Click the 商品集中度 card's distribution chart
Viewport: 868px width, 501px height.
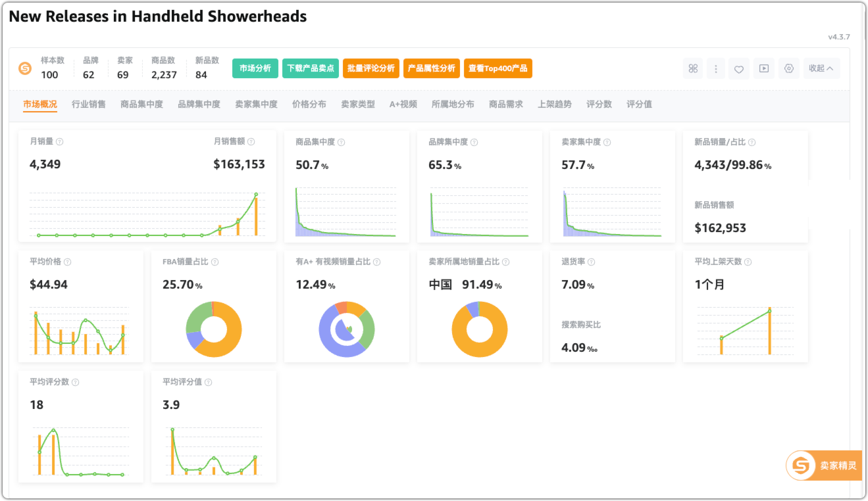346,212
